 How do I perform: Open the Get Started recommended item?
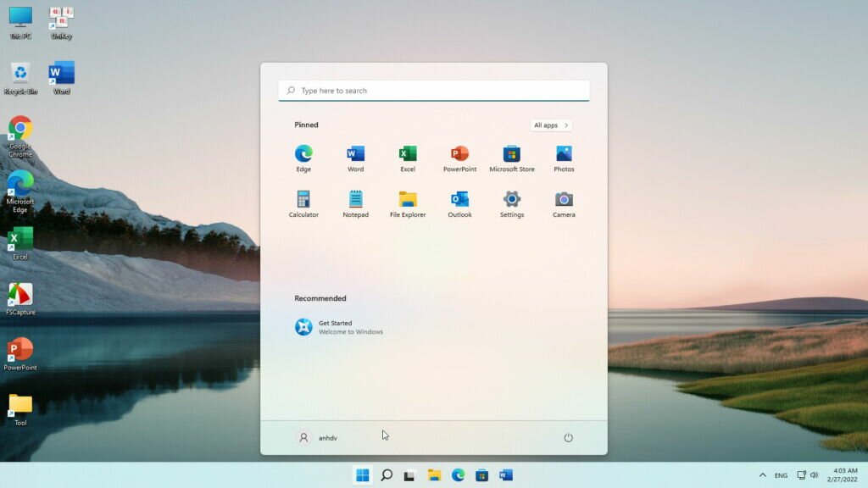339,327
